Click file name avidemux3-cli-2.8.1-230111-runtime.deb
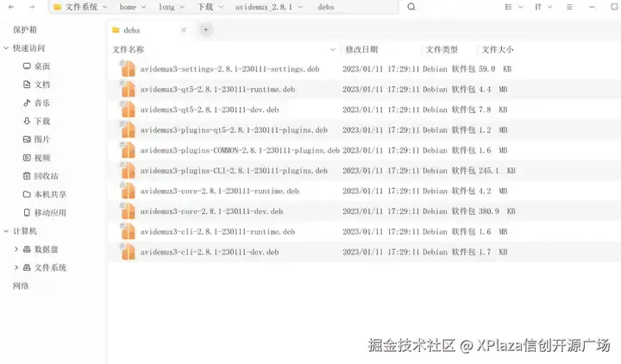The image size is (621, 364). point(217,232)
